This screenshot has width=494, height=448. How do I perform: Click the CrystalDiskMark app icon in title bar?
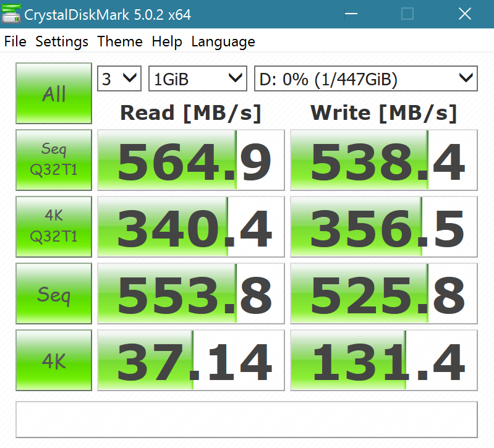[11, 14]
